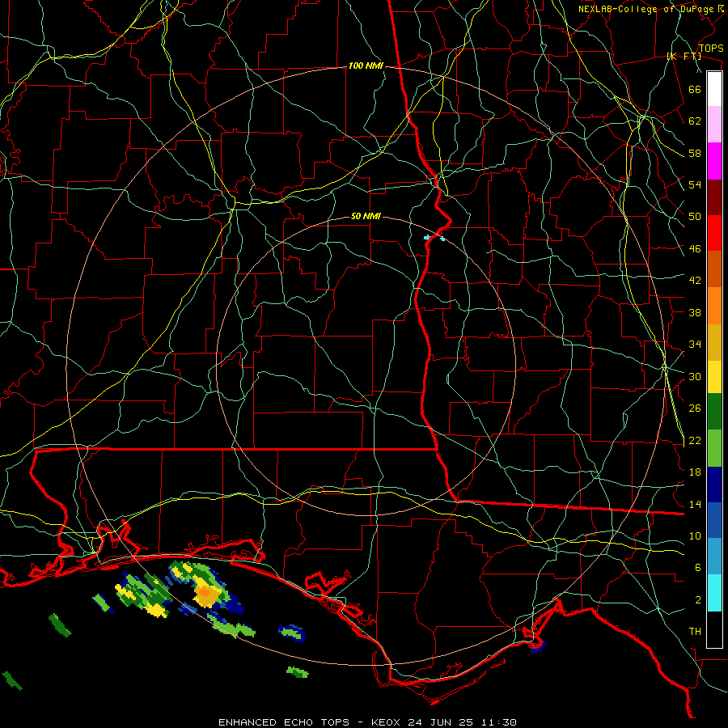This screenshot has height=728, width=728.
Task: Click the medium blue legend swatch near 10
Action: [714, 520]
